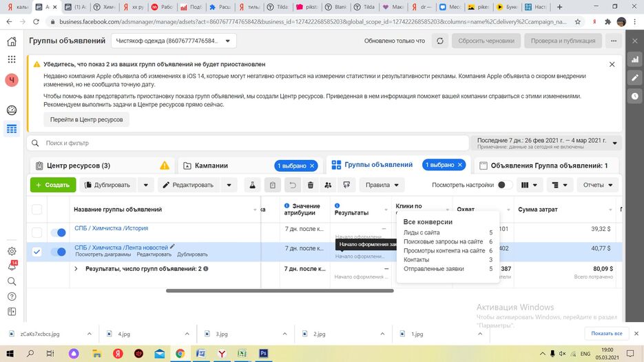Click the refresh data icon
Screen dimensions: 644x362
pyautogui.click(x=440, y=41)
